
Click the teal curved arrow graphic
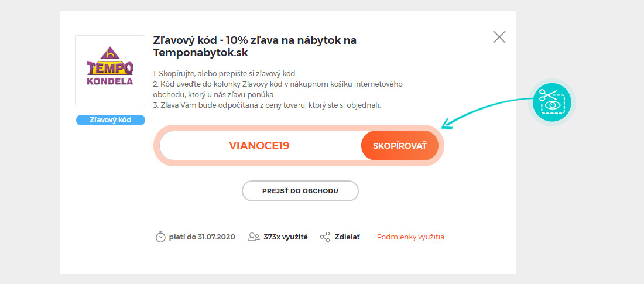pyautogui.click(x=488, y=112)
